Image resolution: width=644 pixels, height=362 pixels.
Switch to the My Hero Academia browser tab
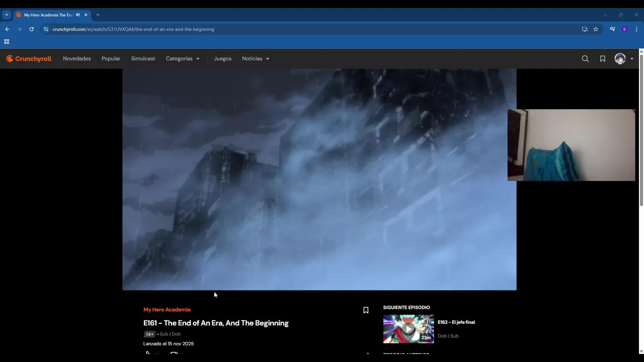(48, 15)
